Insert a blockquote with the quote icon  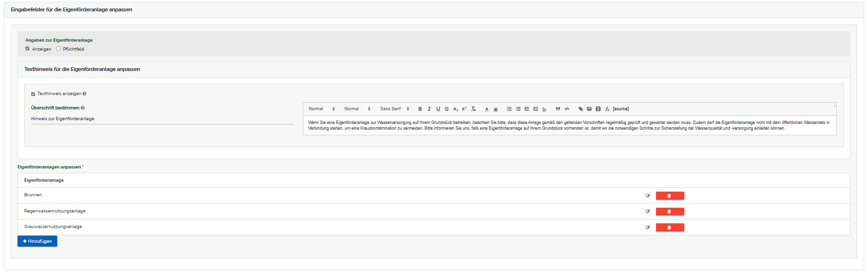click(x=558, y=109)
